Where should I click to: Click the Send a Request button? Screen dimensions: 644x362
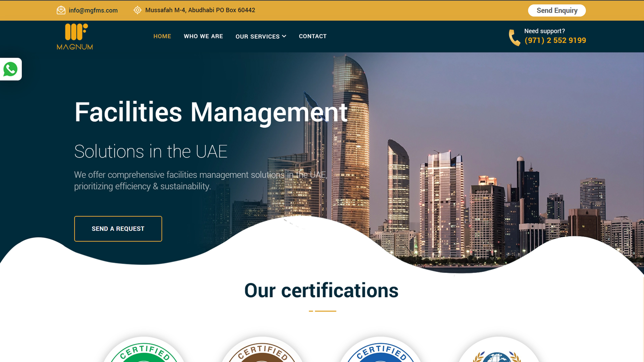pos(118,229)
